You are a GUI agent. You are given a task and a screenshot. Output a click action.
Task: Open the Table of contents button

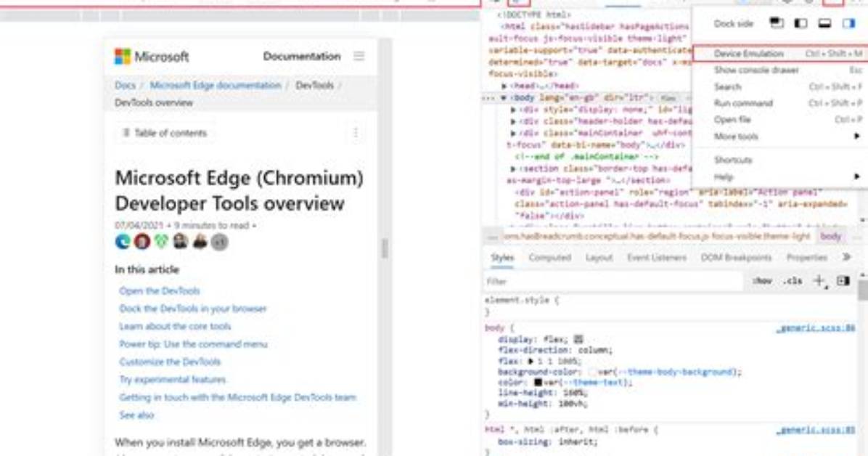(x=165, y=133)
